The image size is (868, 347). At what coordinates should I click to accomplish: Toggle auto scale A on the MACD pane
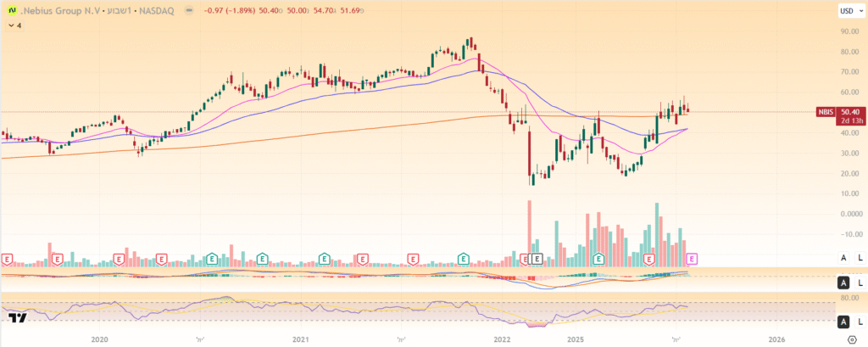click(x=843, y=283)
